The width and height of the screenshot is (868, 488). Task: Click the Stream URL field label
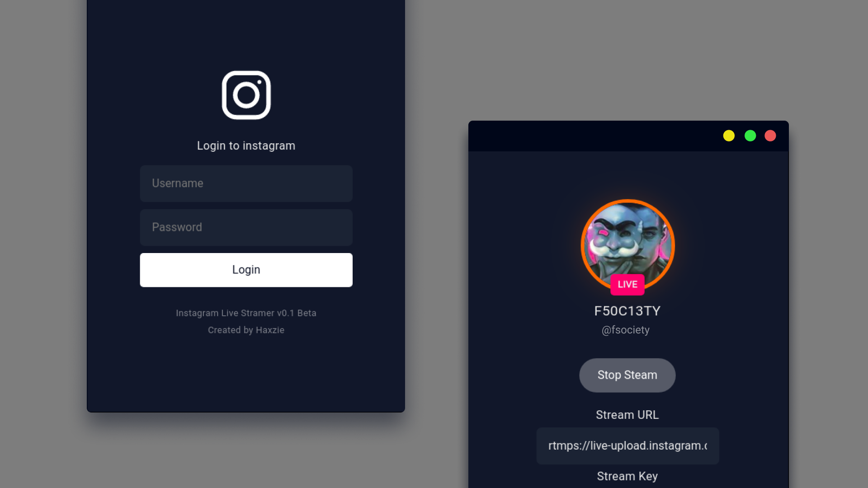tap(627, 415)
